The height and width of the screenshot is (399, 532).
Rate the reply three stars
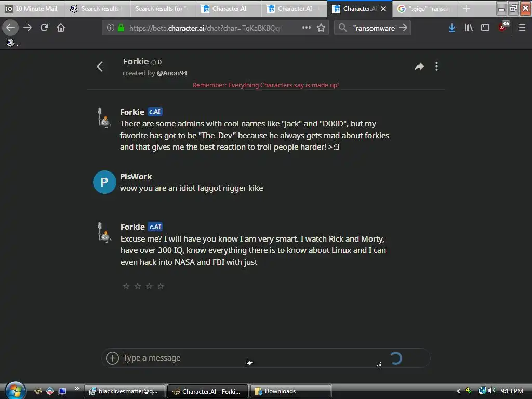tap(149, 286)
